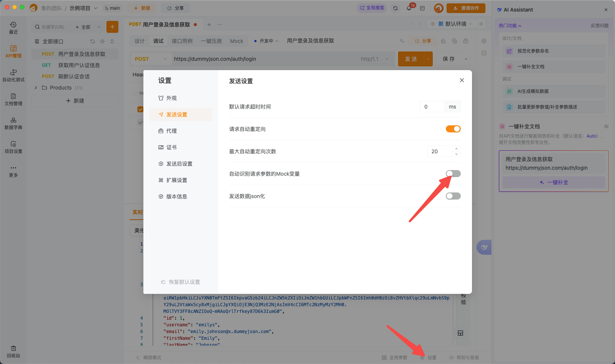Disable 请求自动重定向
615x364 pixels.
pos(453,129)
